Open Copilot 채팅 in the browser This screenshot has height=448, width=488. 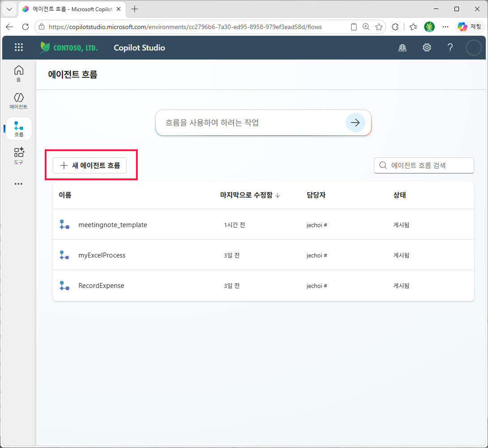[469, 27]
